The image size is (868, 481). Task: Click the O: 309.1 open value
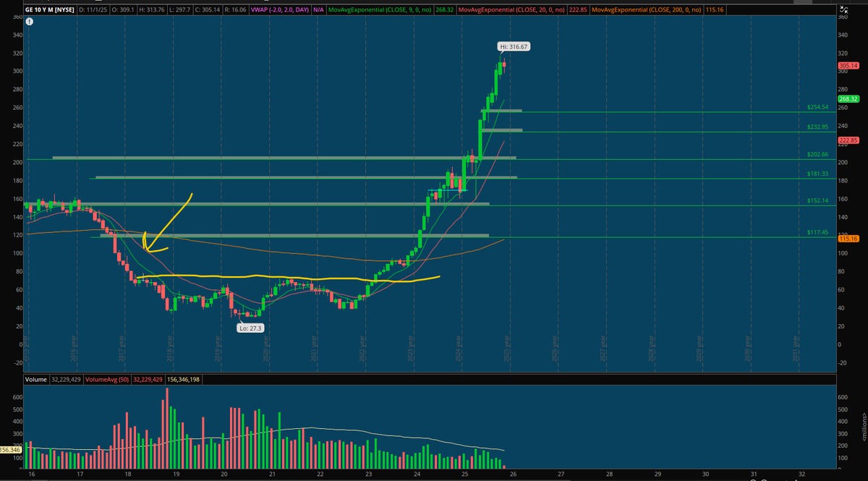124,10
